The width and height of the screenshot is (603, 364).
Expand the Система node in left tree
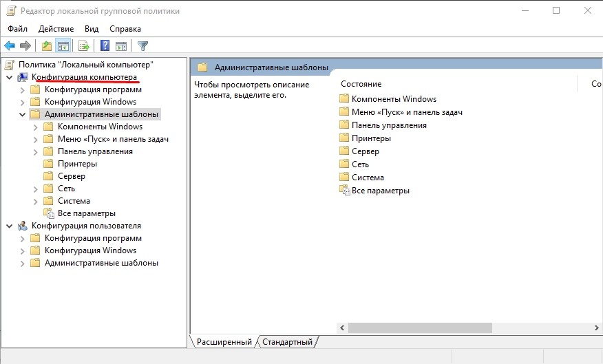pos(36,201)
